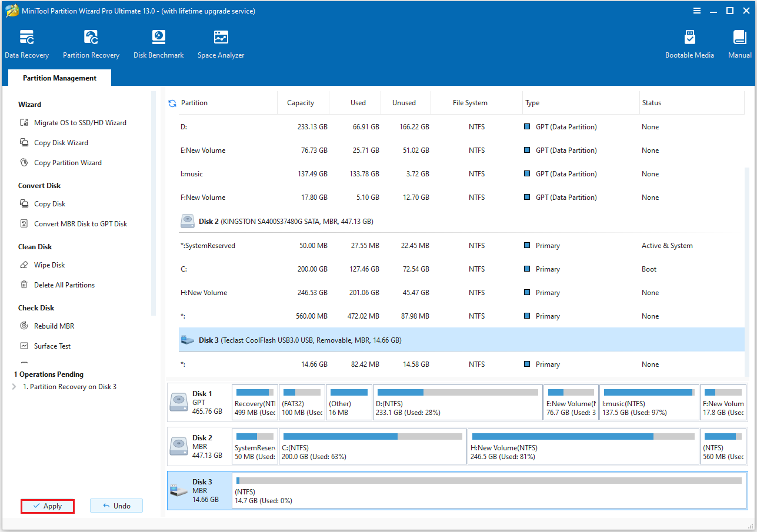This screenshot has height=532, width=757.
Task: Click the 14.7 GB NTFS block on Disk 3 map
Action: (x=489, y=491)
